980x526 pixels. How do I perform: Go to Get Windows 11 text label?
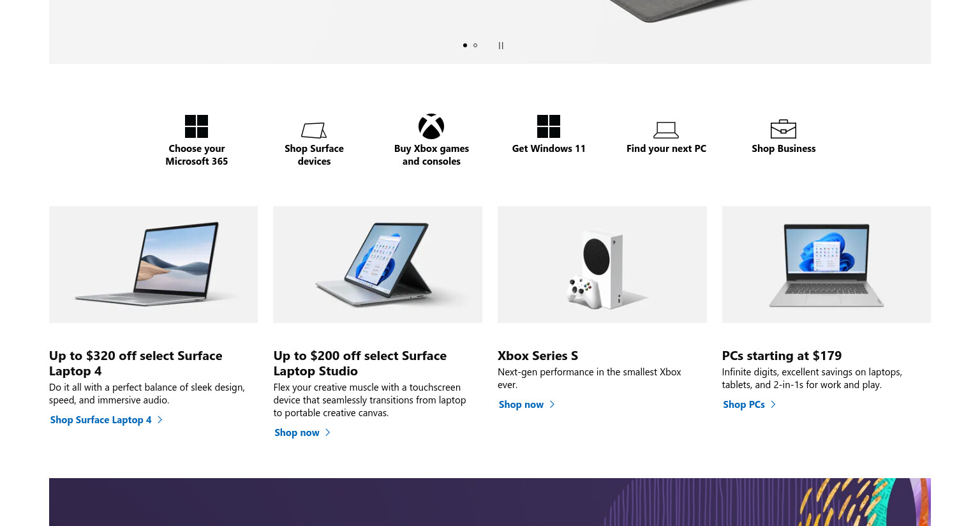click(x=549, y=148)
